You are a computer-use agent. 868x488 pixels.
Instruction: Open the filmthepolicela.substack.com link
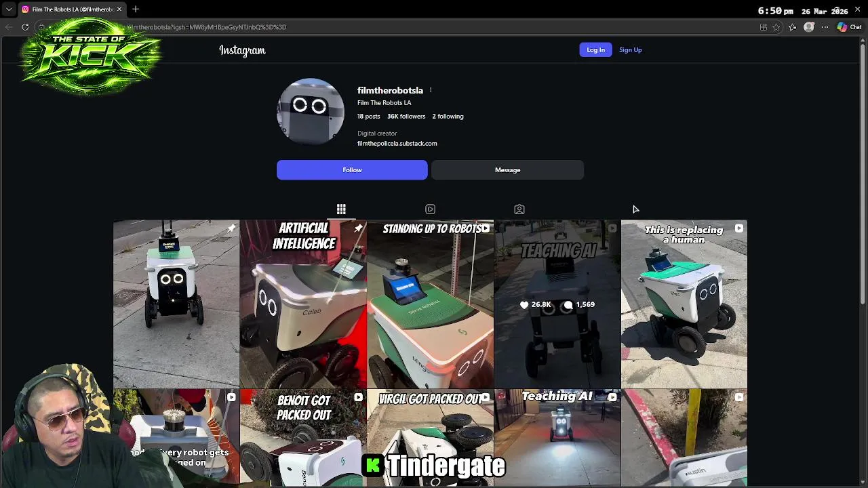pos(397,144)
